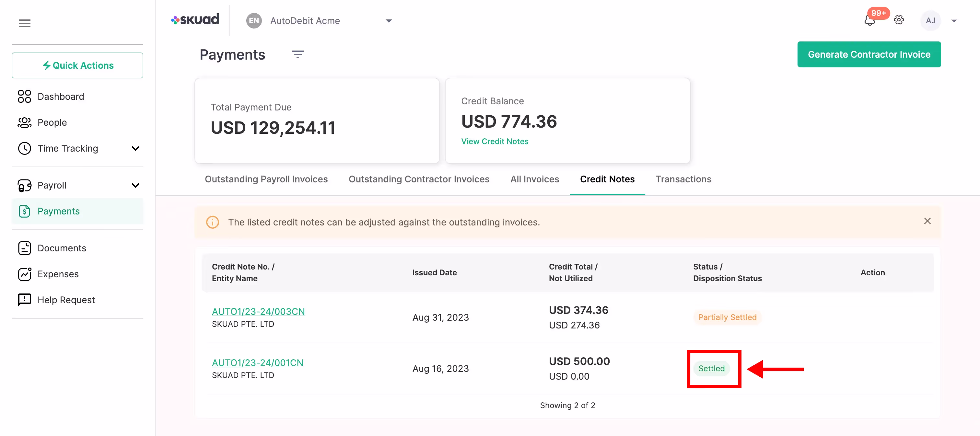Open Expenses from the sidebar
This screenshot has width=980, height=436.
(58, 274)
